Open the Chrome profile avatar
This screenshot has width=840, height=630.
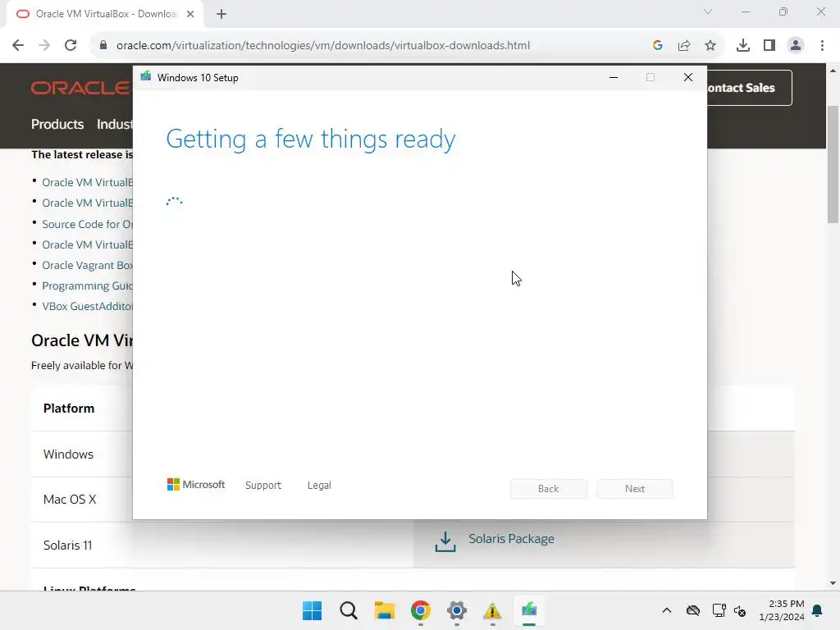[x=796, y=46]
